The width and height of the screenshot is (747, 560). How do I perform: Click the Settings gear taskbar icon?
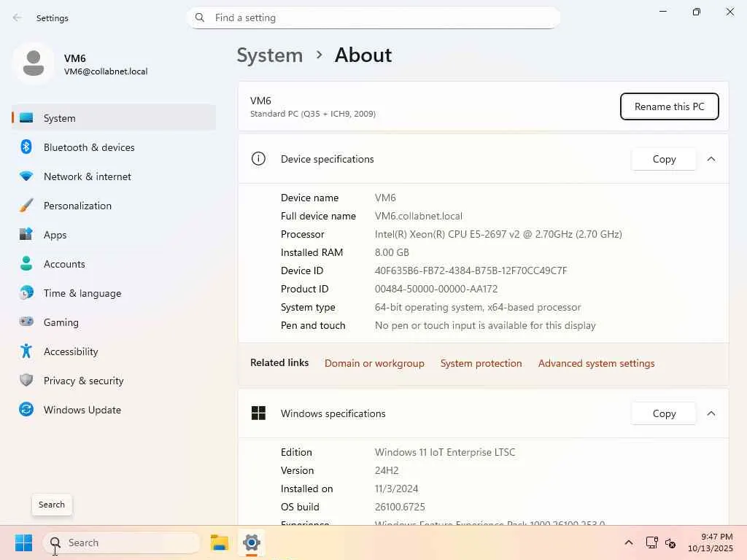(x=252, y=542)
